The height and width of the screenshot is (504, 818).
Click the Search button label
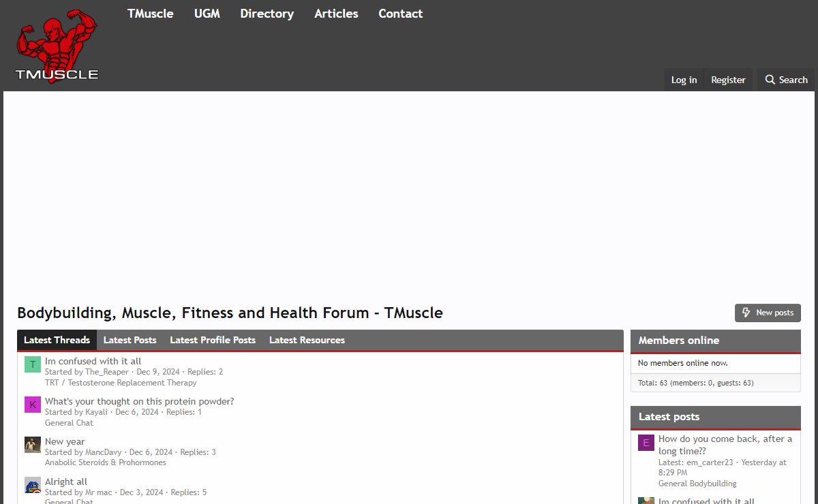pyautogui.click(x=793, y=80)
